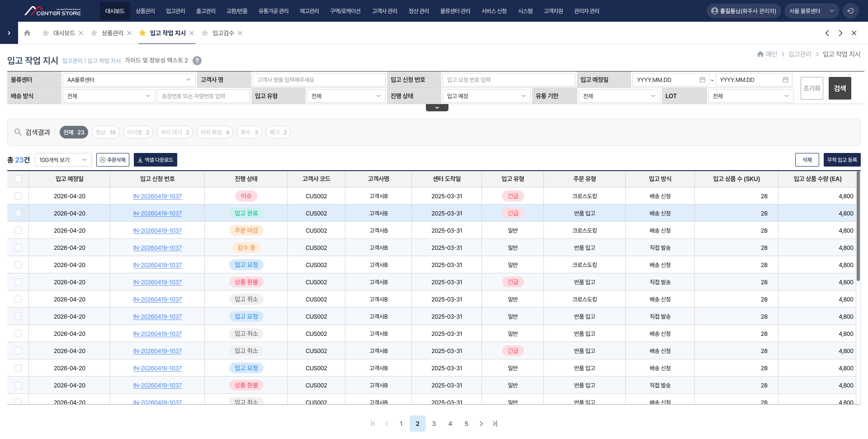868x439 pixels.
Task: Click the 고객사 명 input field
Action: click(319, 80)
